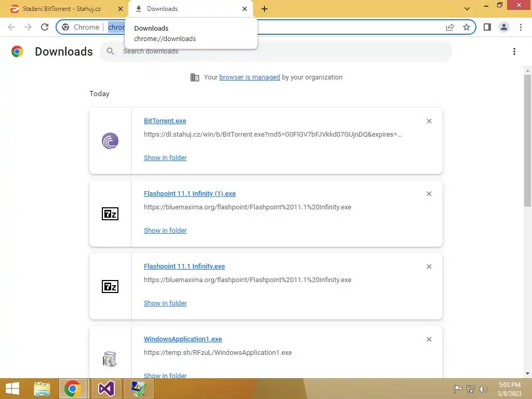Click the Search downloads field

(276, 51)
